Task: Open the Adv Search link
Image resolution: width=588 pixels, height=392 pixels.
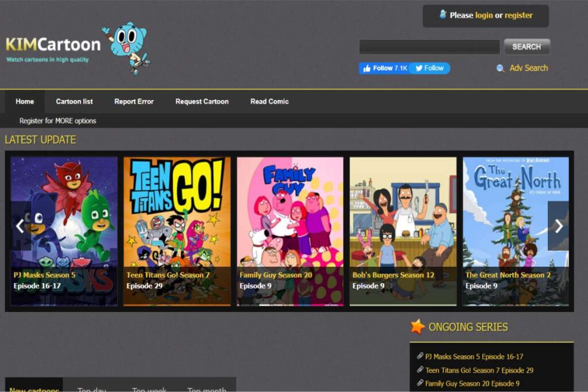Action: point(528,68)
